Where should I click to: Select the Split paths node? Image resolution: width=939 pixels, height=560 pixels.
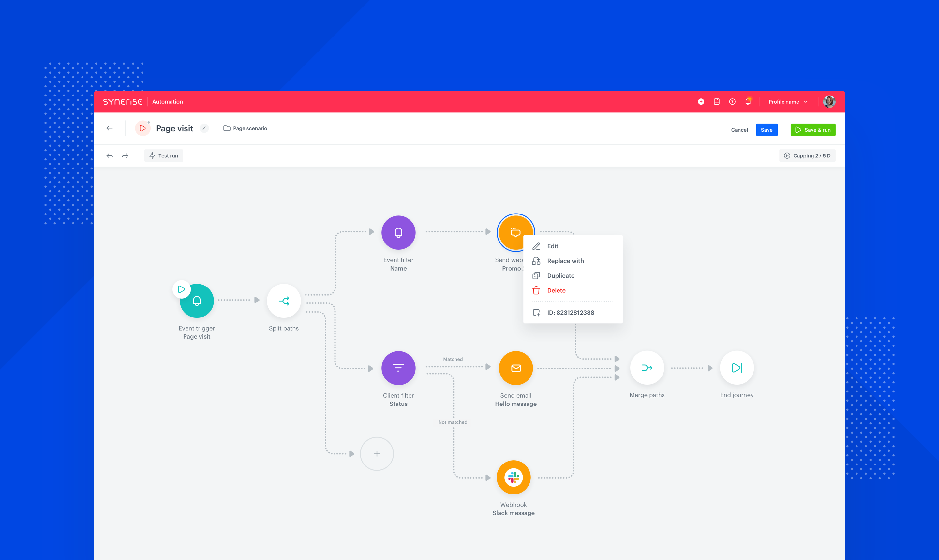(x=284, y=301)
